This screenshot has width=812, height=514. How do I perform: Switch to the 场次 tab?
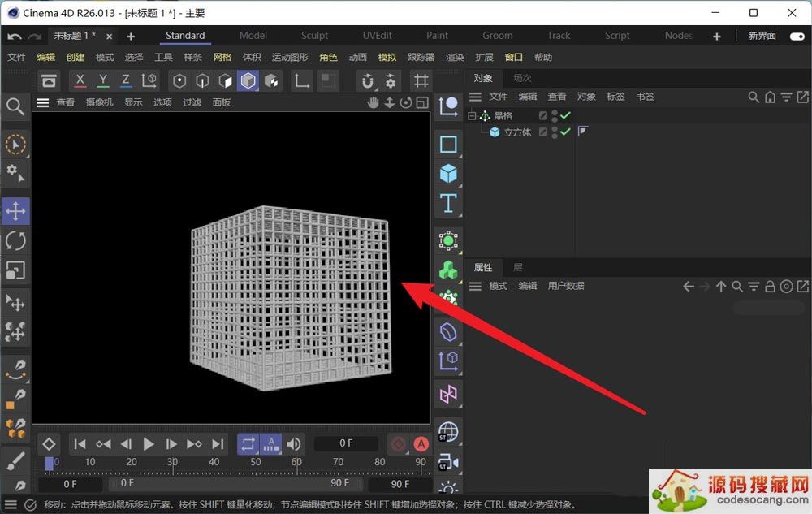(x=522, y=78)
